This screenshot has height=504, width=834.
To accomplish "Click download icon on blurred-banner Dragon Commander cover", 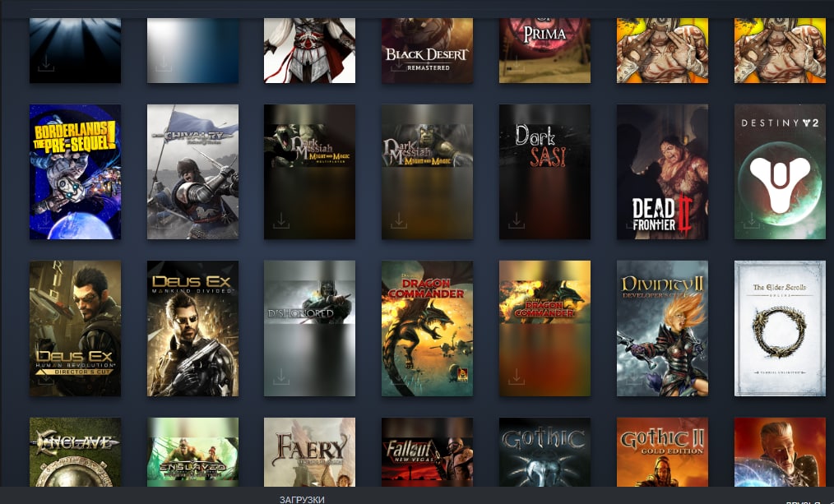I will [516, 377].
